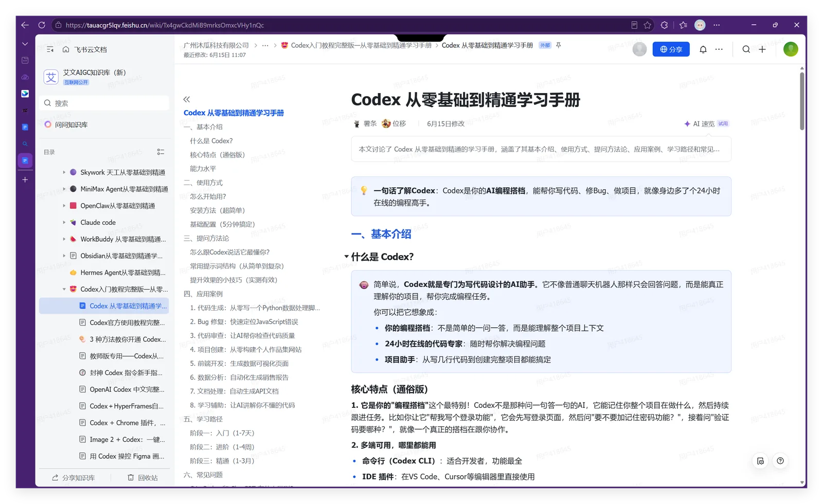Click the 艾文AIGC知识库 logo icon
This screenshot has width=823, height=504.
coord(51,77)
